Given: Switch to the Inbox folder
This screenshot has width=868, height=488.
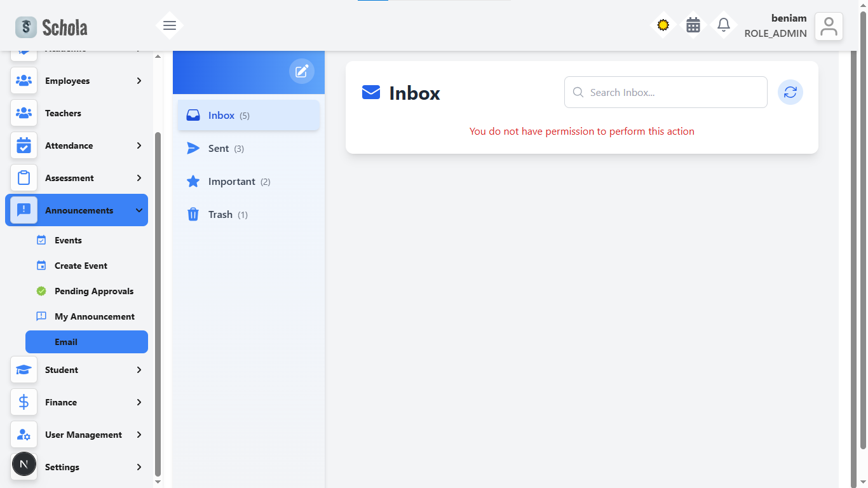Looking at the screenshot, I should 220,115.
